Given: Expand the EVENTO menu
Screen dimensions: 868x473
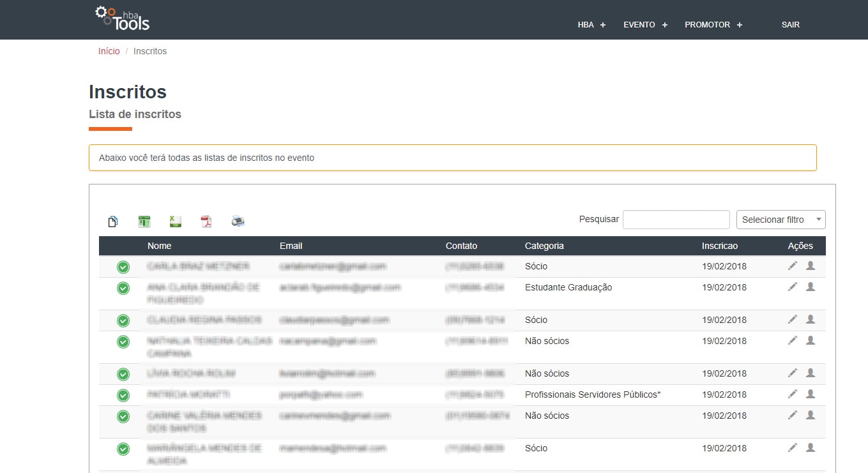Looking at the screenshot, I should (646, 25).
